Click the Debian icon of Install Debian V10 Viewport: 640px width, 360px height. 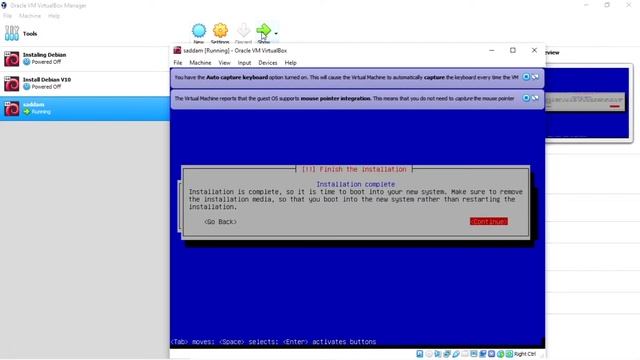click(11, 84)
